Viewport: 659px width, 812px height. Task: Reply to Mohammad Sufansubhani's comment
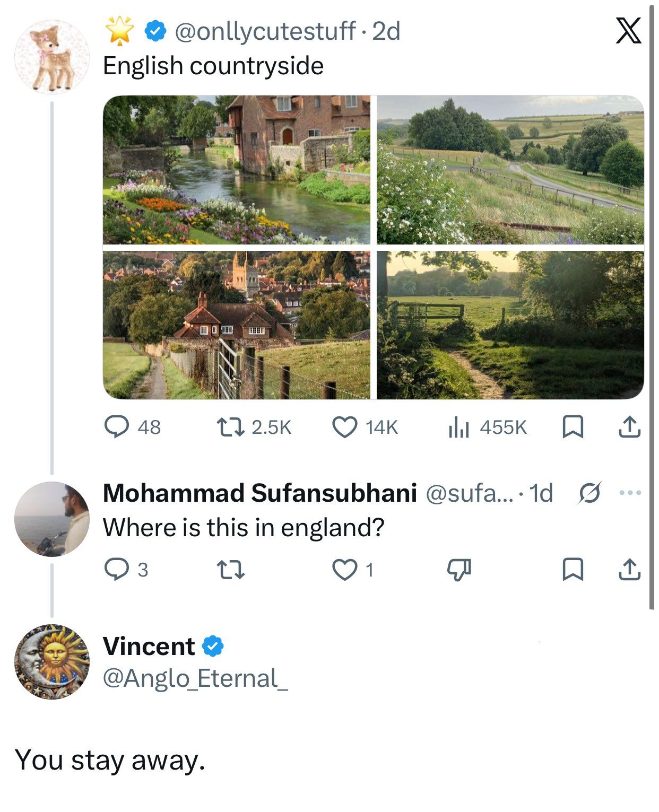pos(115,570)
